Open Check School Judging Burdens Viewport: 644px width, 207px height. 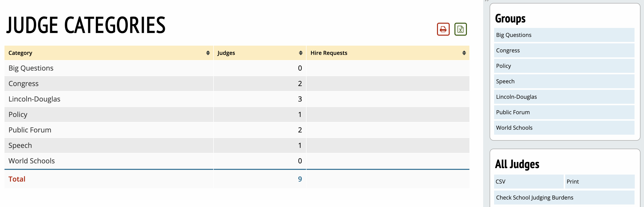[x=564, y=198]
